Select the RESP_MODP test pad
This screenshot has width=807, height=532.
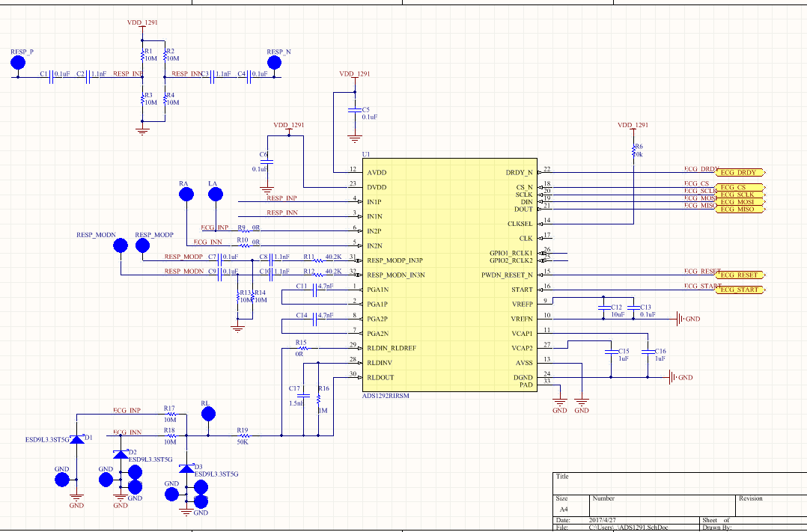142,245
